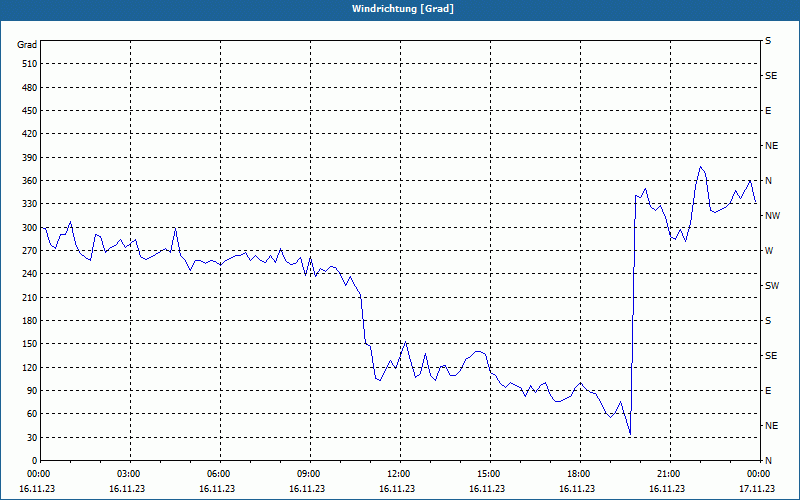Click the 16.11.23 date beneath 18:00
Viewport: 800px width, 500px height.
(577, 488)
